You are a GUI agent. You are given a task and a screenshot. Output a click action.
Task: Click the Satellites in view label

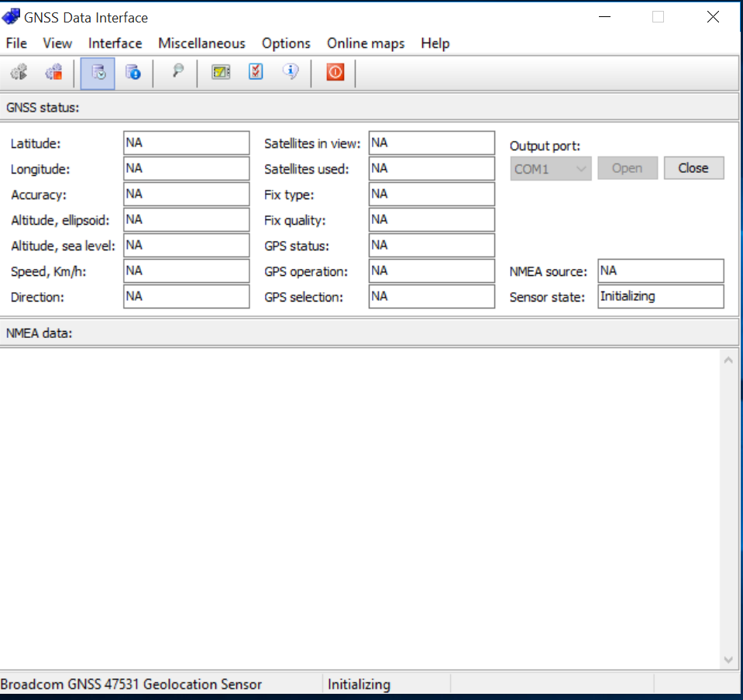[312, 143]
